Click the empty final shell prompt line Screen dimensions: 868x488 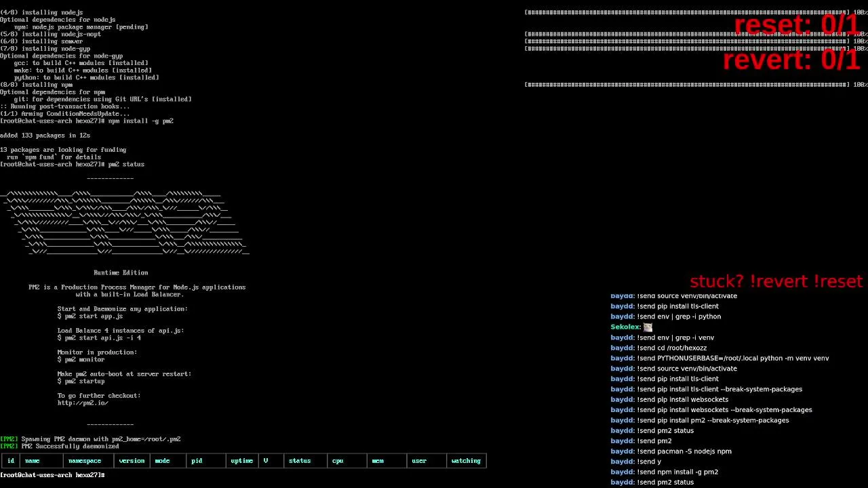pos(53,475)
